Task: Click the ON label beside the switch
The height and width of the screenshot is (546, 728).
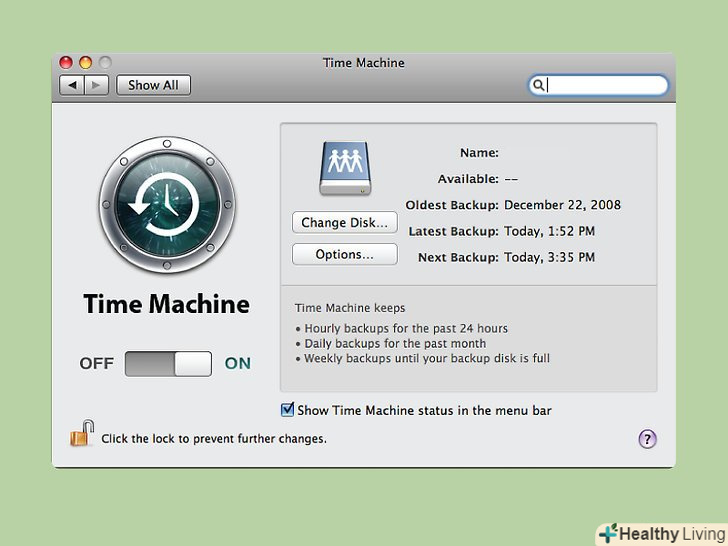Action: [238, 364]
